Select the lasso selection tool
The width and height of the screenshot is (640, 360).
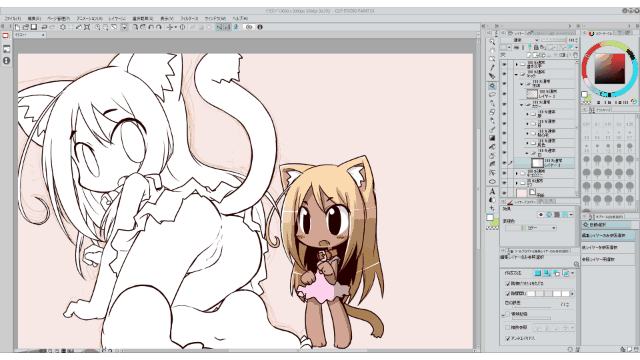(x=492, y=94)
